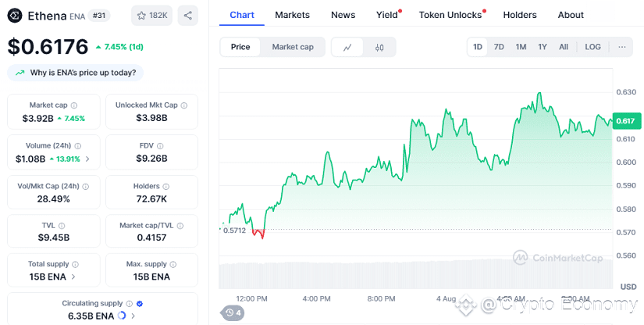Click the 28.49% Vol/Mkt Cap value
The image size is (644, 325).
point(54,199)
